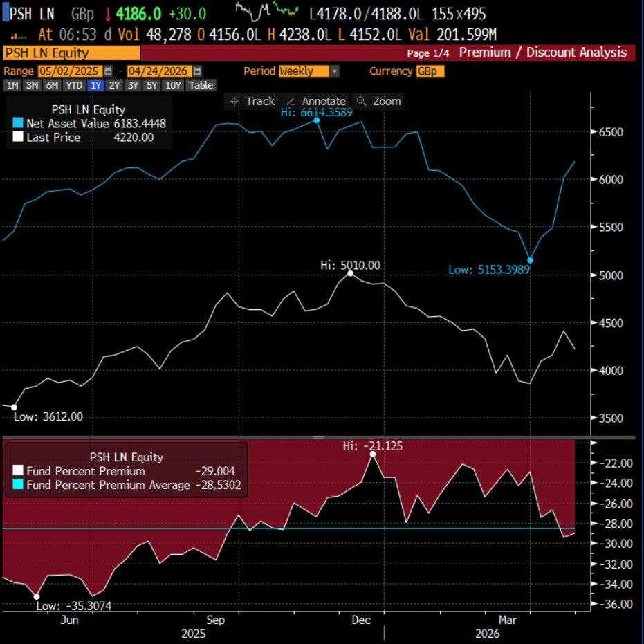The height and width of the screenshot is (644, 644).
Task: Click the small volume bars icon
Action: 19,37
